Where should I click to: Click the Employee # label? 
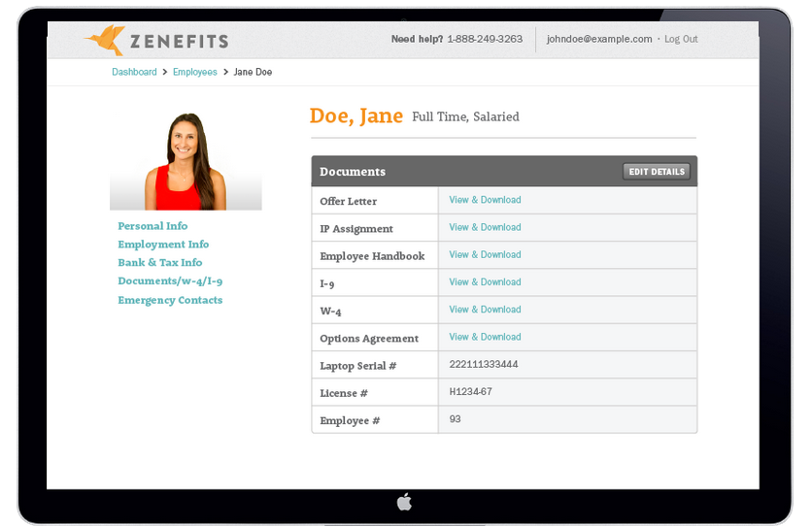coord(350,421)
